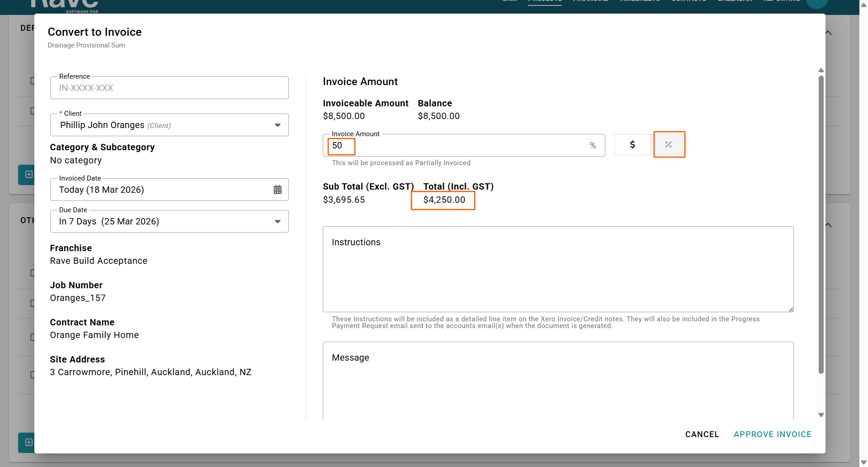The image size is (868, 467).
Task: Click the Rave logo
Action: pyautogui.click(x=64, y=5)
